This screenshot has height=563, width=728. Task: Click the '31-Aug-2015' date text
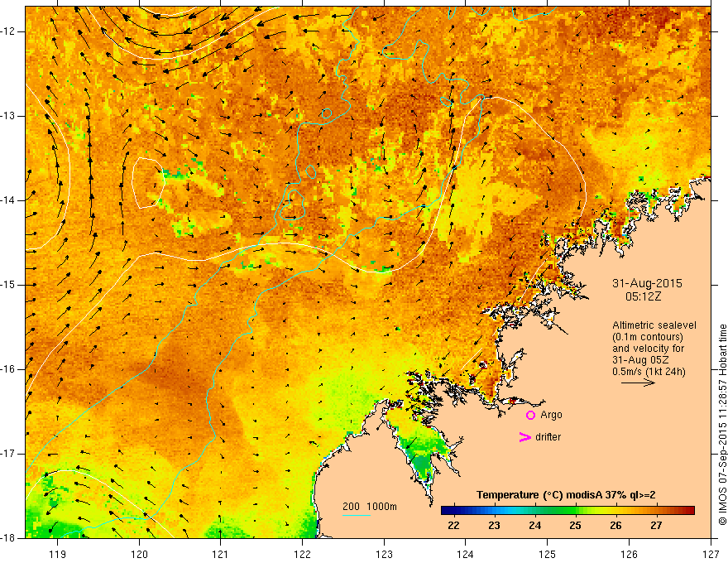point(647,283)
